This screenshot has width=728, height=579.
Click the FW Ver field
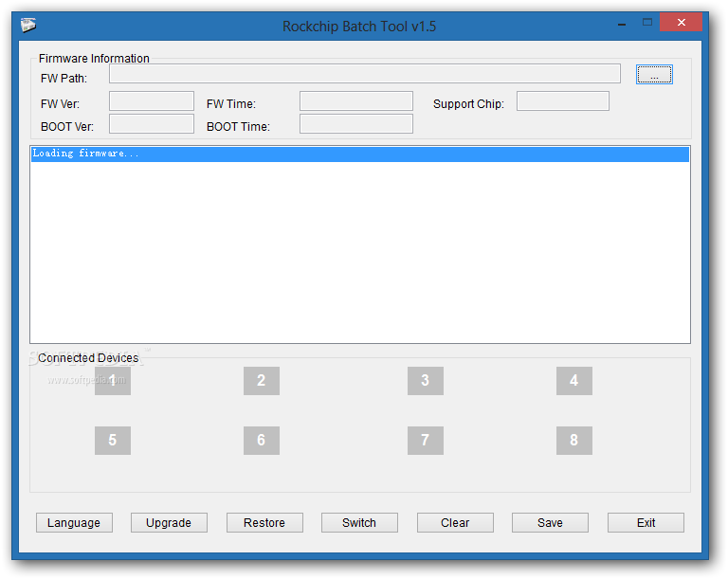click(x=152, y=100)
